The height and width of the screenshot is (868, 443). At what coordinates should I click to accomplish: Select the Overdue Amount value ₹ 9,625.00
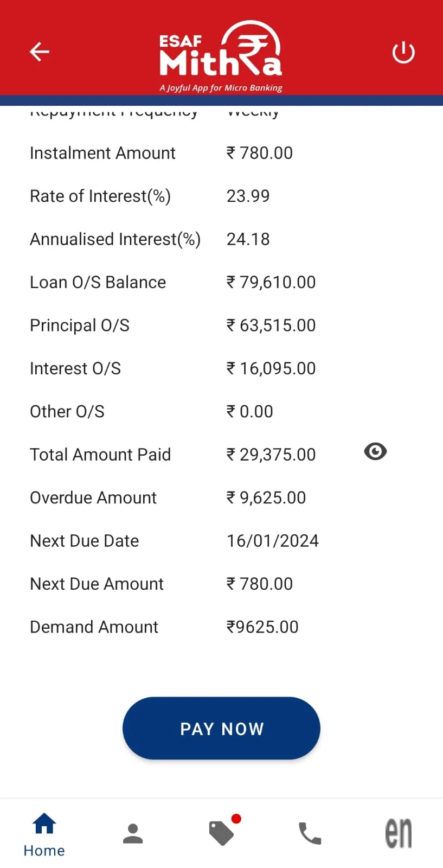(x=266, y=497)
